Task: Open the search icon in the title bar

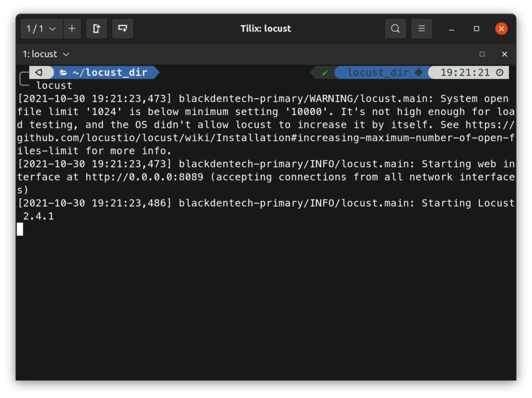Action: 395,29
